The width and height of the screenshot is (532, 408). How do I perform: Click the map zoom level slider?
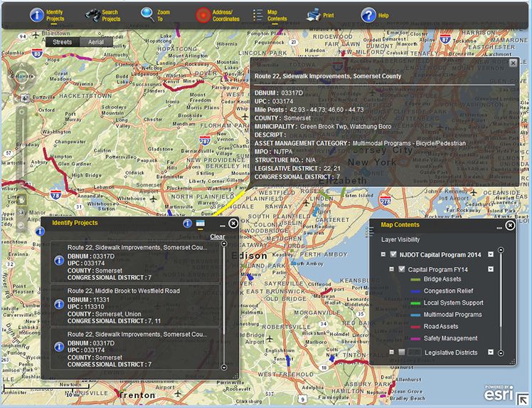click(21, 157)
